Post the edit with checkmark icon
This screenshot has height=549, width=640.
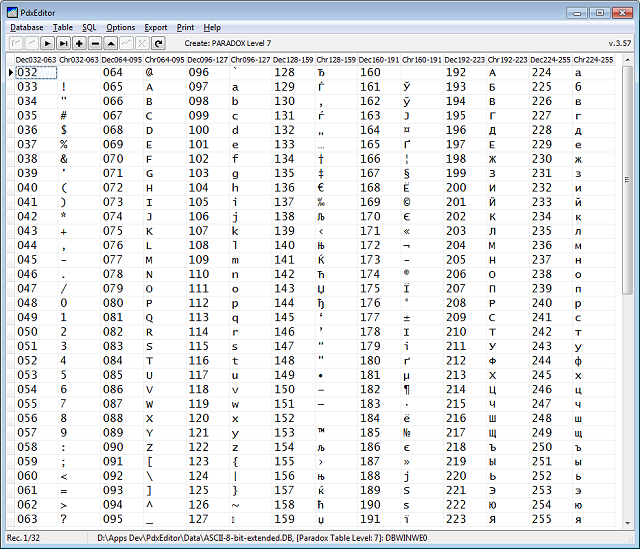tap(126, 44)
